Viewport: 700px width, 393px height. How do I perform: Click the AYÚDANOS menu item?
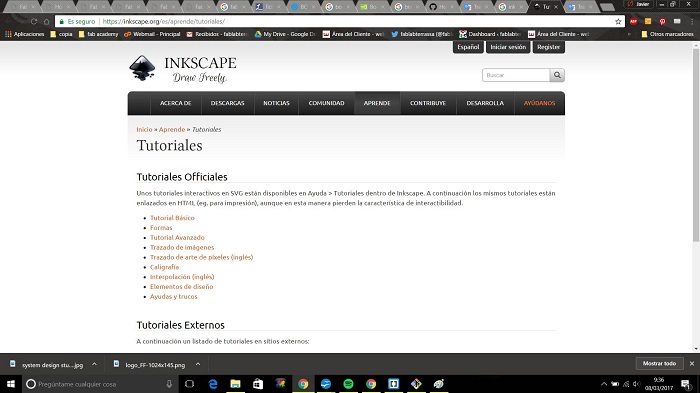point(539,103)
